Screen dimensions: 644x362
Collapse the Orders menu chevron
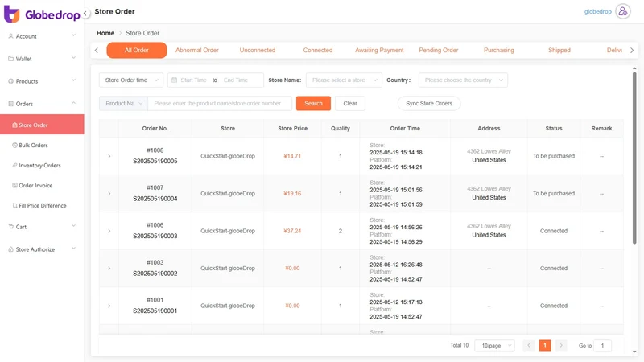coord(73,103)
